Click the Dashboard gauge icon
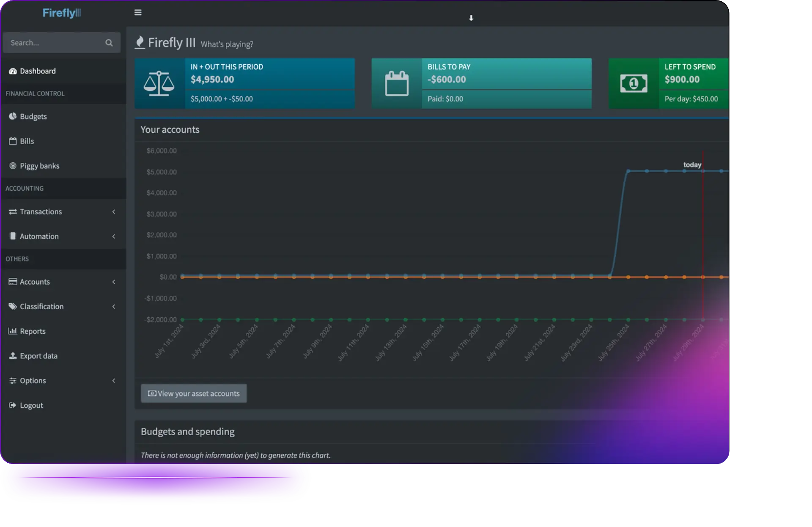Image resolution: width=812 pixels, height=527 pixels. tap(13, 71)
